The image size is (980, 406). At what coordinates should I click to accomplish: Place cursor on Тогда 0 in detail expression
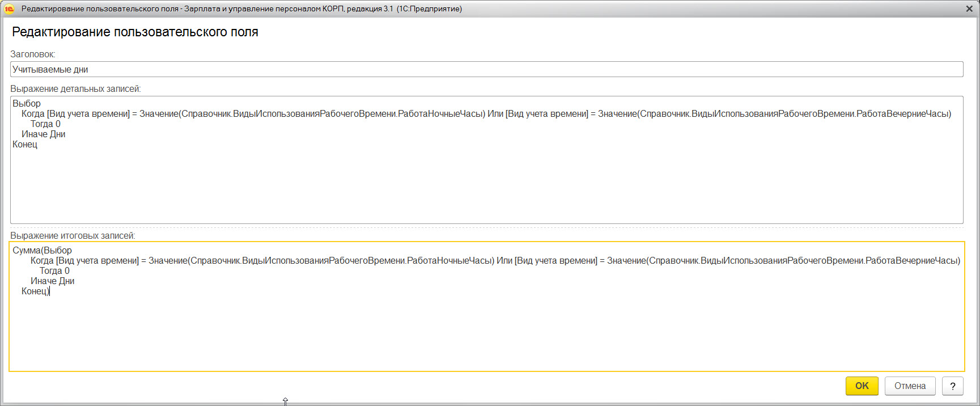(45, 124)
